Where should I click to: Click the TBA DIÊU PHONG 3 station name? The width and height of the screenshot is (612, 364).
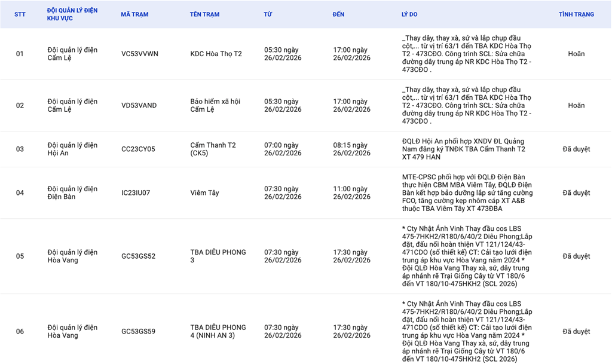click(x=218, y=256)
